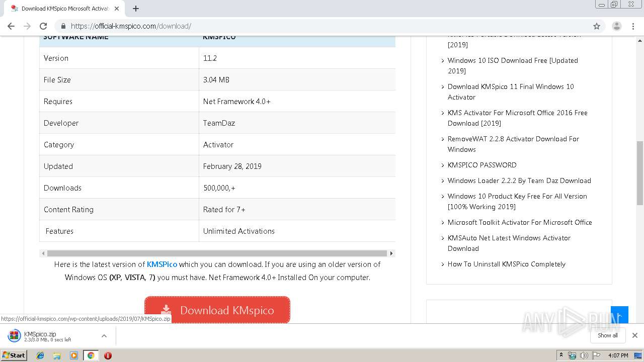Open the Chrome profile avatar

coord(616,26)
